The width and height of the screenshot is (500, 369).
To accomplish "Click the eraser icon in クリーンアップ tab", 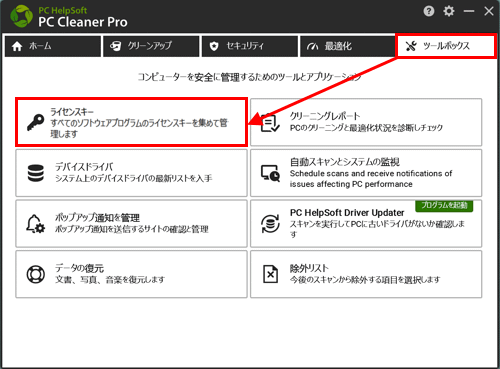I will [x=115, y=46].
